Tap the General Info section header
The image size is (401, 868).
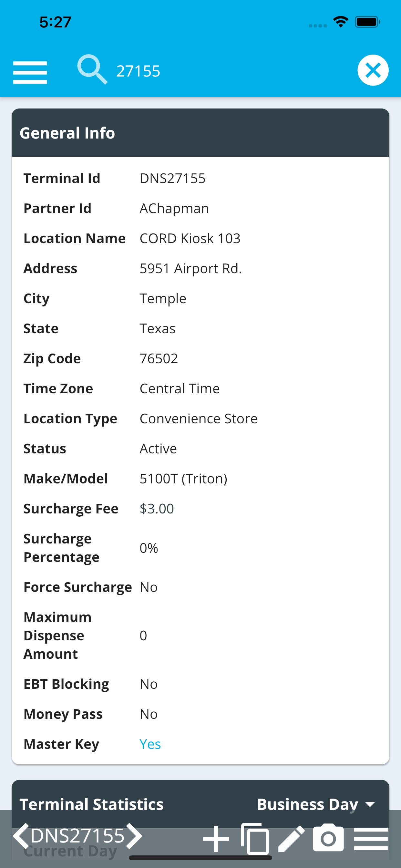coord(200,133)
